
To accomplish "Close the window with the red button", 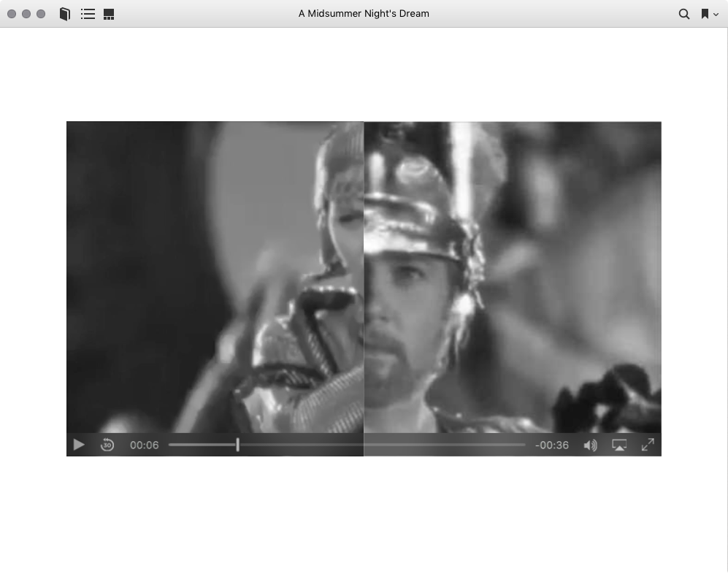I will tap(12, 14).
